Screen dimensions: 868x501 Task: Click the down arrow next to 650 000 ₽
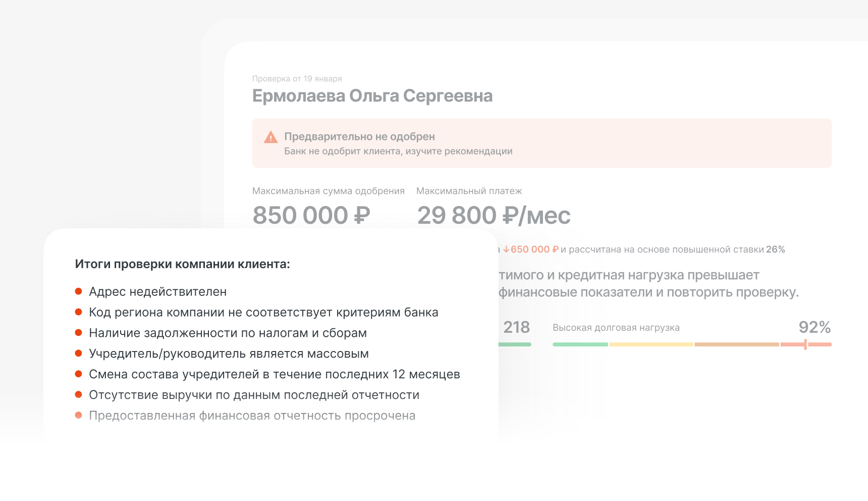coord(506,249)
